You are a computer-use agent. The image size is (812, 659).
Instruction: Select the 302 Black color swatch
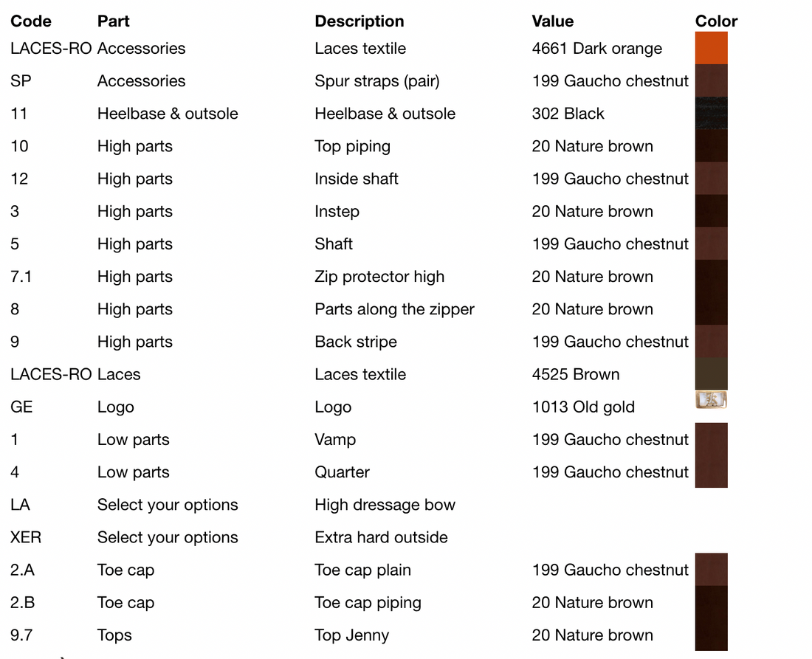click(x=711, y=114)
